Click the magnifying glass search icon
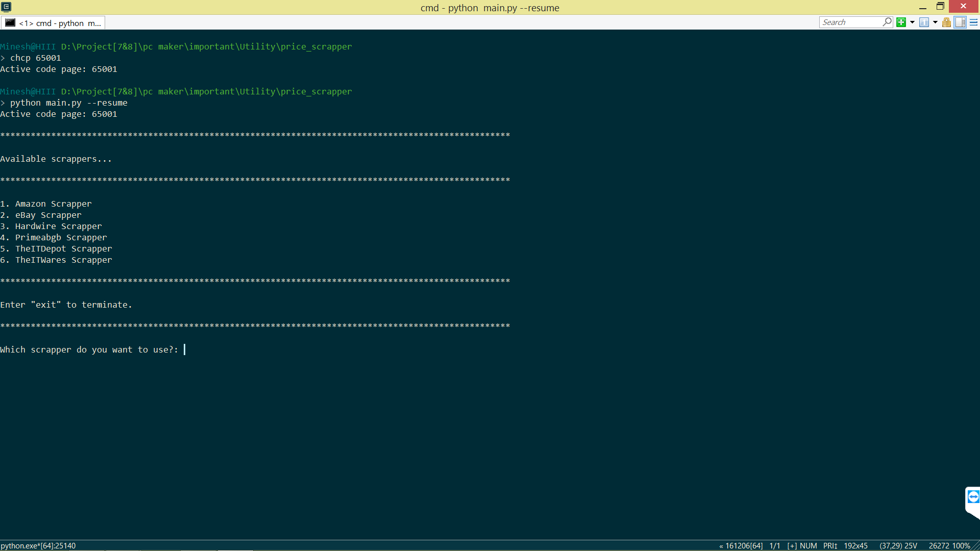This screenshot has width=980, height=551. click(x=887, y=22)
